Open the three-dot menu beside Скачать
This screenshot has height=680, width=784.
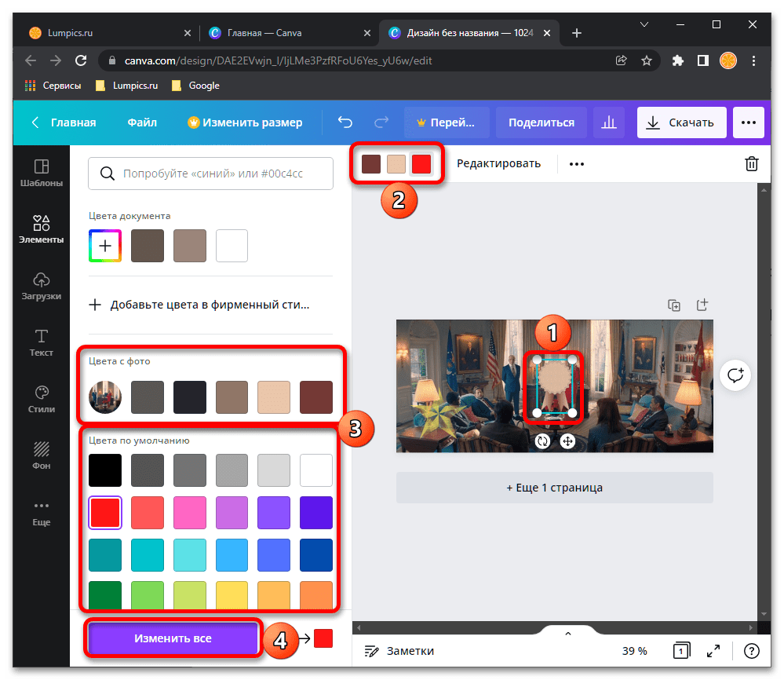tap(749, 122)
